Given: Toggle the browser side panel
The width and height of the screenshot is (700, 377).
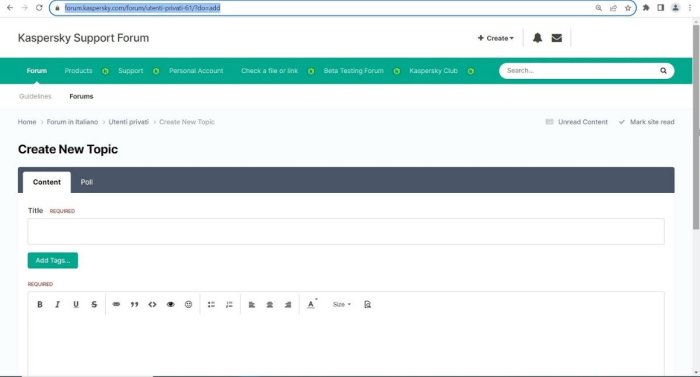Looking at the screenshot, I should coord(661,8).
